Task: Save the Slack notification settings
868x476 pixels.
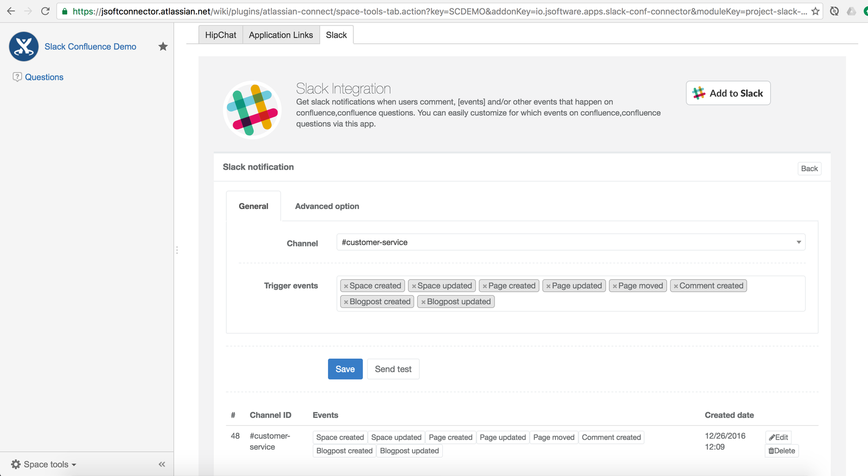Action: [x=345, y=369]
